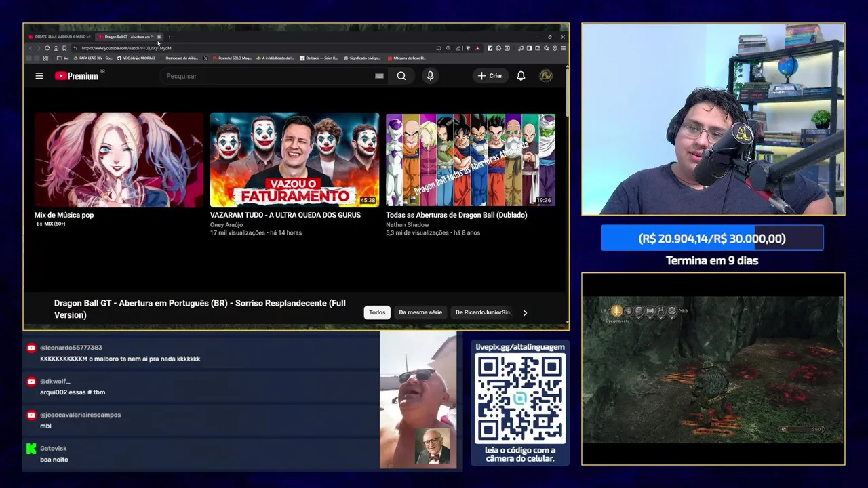This screenshot has height=488, width=868.
Task: Click the share icon in the address bar
Action: click(458, 48)
